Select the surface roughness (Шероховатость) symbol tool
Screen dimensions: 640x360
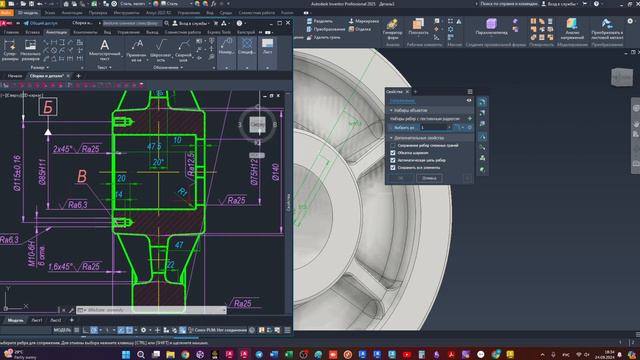[160, 51]
